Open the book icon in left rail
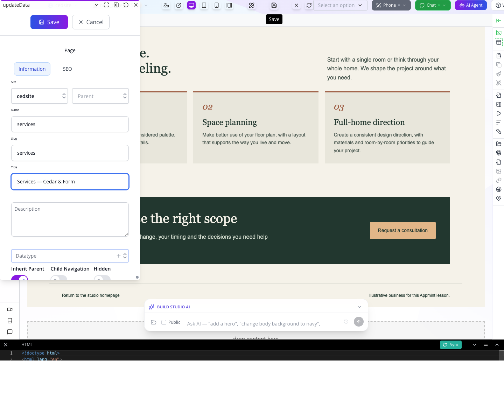Viewport: 504px width, 420px height. tap(10, 321)
